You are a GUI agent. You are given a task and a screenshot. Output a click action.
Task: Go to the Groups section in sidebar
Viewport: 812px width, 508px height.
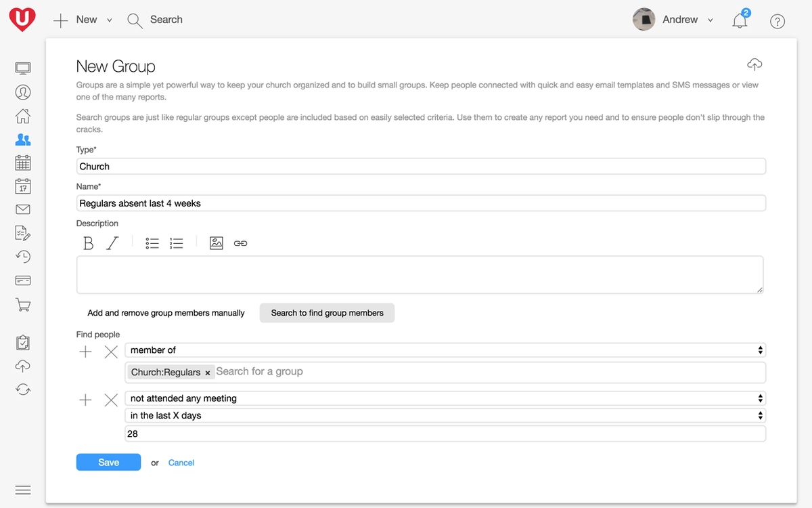[23, 140]
